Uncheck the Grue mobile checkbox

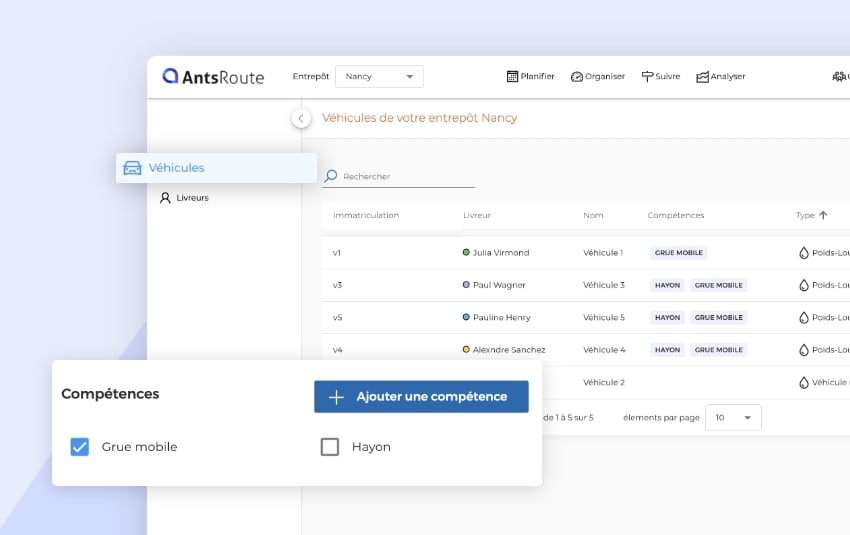80,447
